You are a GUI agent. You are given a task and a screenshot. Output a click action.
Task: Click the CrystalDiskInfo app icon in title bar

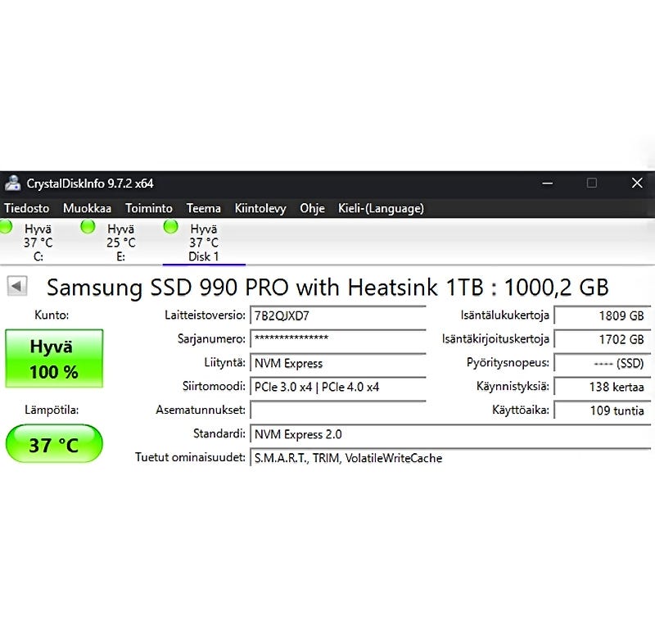(x=12, y=183)
